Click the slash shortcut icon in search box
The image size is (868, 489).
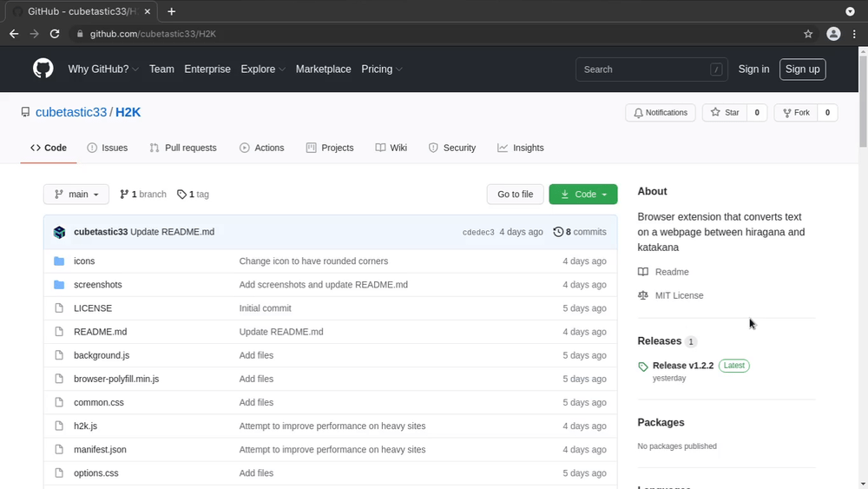(x=716, y=69)
